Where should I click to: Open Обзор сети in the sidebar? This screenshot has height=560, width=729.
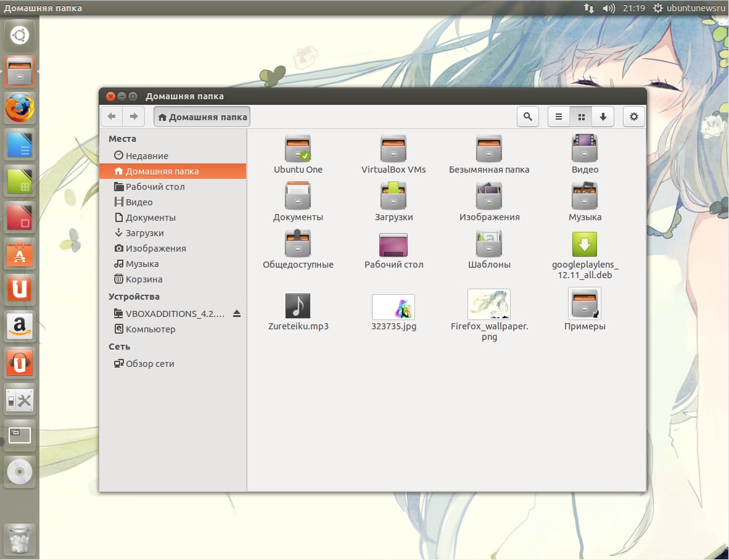tap(173, 363)
